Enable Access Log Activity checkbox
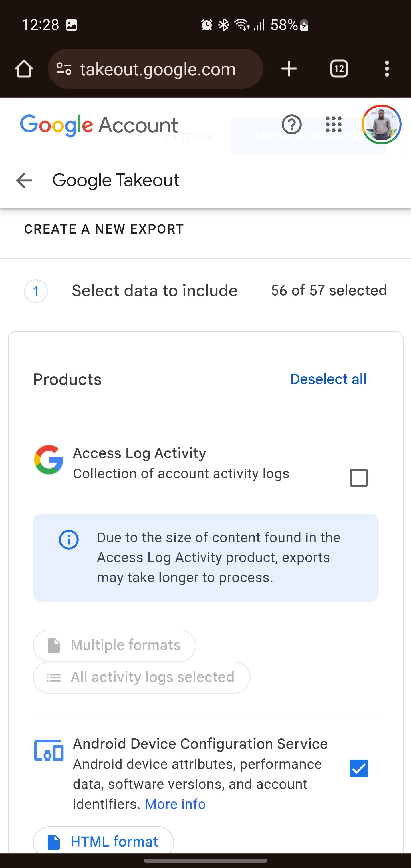The width and height of the screenshot is (411, 868). pos(359,478)
